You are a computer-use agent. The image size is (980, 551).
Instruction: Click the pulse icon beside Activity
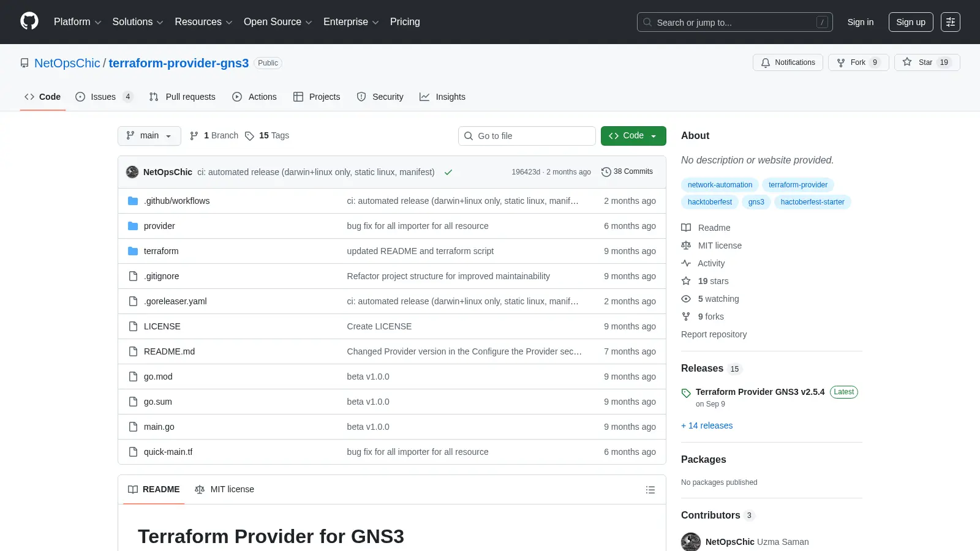pyautogui.click(x=686, y=263)
